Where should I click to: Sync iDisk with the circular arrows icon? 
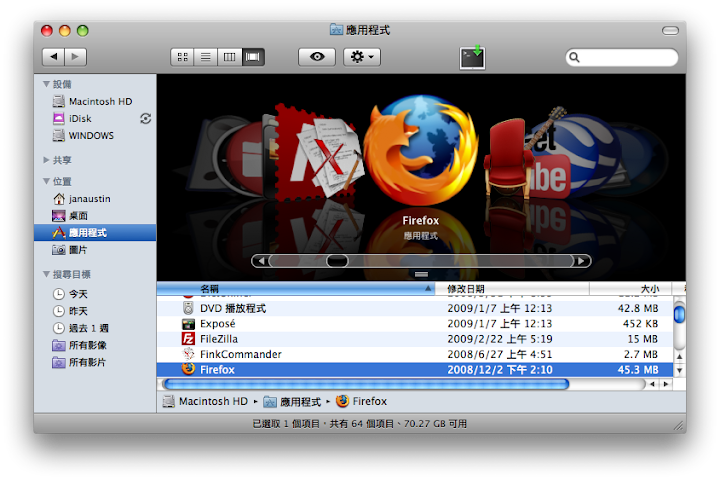(x=146, y=119)
